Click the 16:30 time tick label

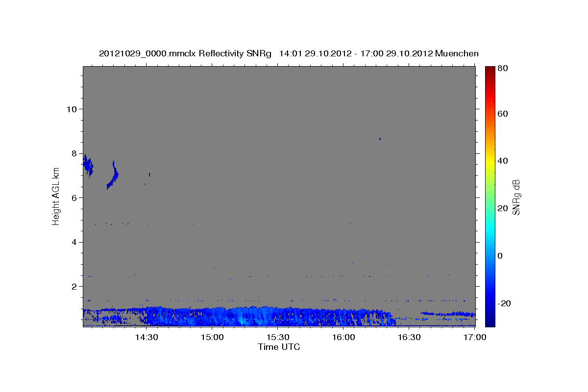[x=409, y=338]
